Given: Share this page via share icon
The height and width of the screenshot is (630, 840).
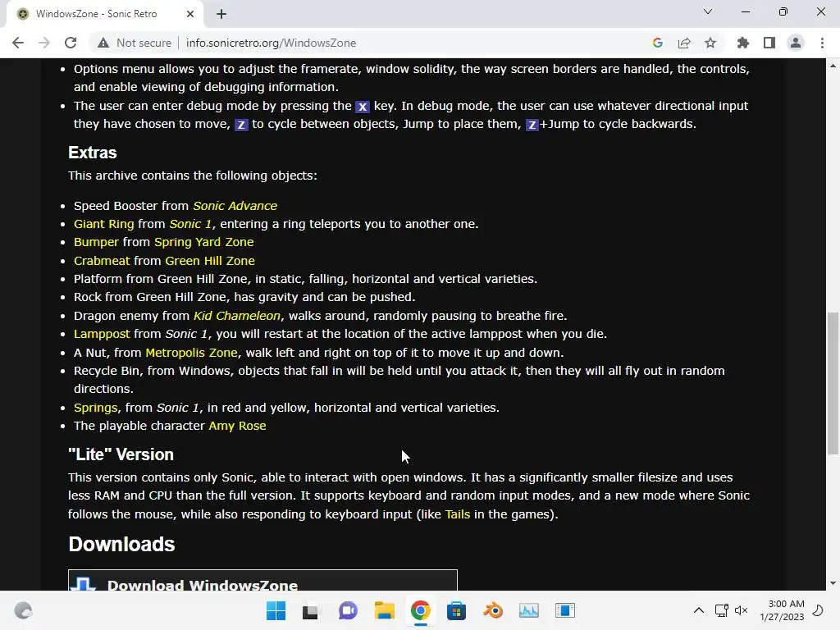Looking at the screenshot, I should [x=684, y=43].
